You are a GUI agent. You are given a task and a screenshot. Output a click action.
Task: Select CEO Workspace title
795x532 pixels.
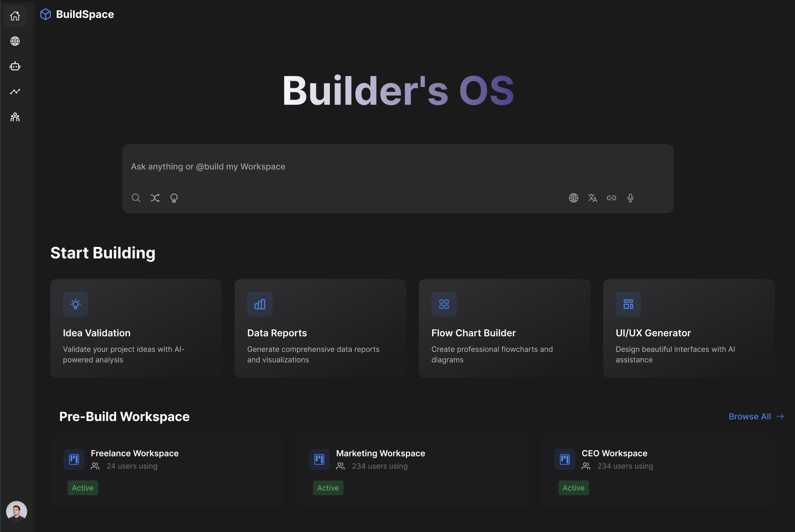pyautogui.click(x=614, y=453)
